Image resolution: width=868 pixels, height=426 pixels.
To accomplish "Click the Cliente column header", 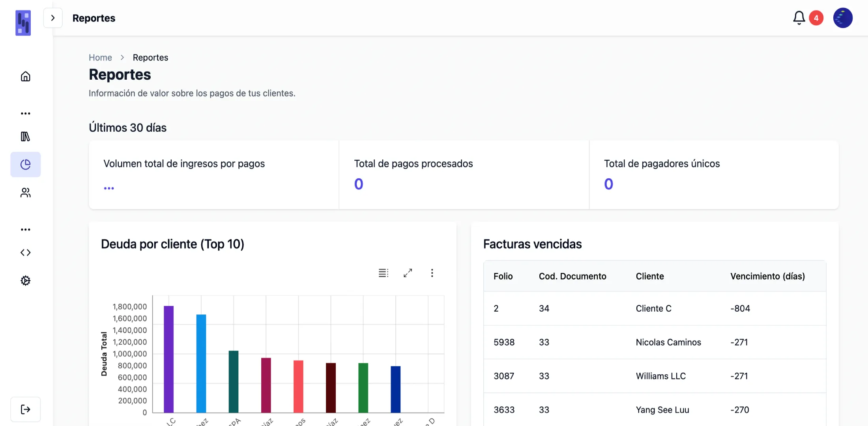I will [649, 276].
